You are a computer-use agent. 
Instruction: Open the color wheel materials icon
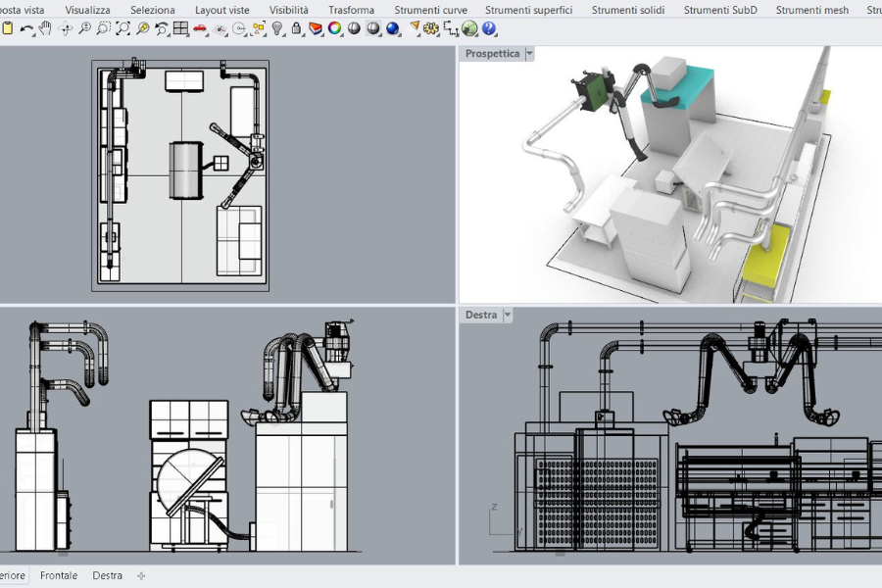(335, 28)
